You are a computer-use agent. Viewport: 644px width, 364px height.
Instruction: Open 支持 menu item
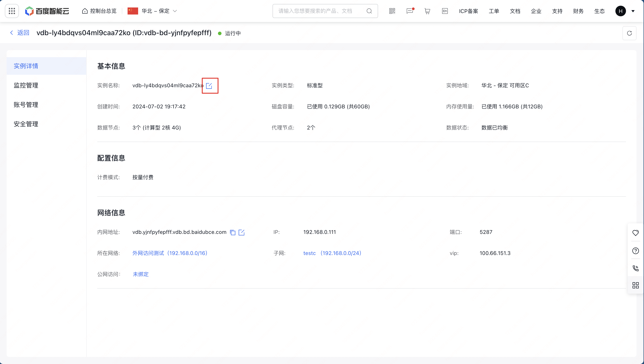(557, 11)
